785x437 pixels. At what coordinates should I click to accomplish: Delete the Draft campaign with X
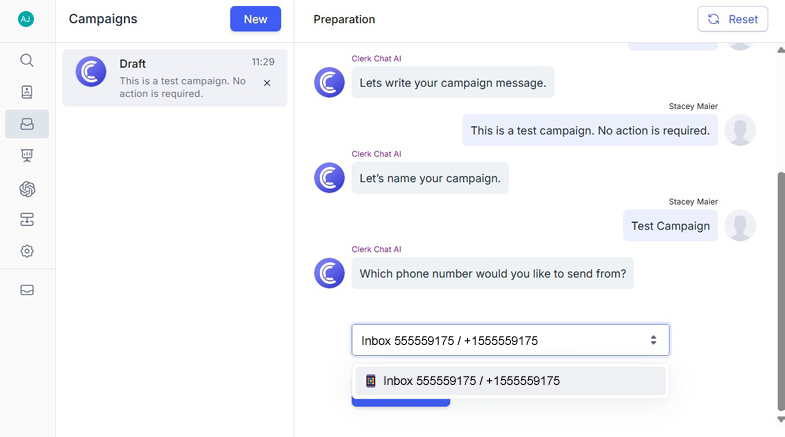point(267,83)
